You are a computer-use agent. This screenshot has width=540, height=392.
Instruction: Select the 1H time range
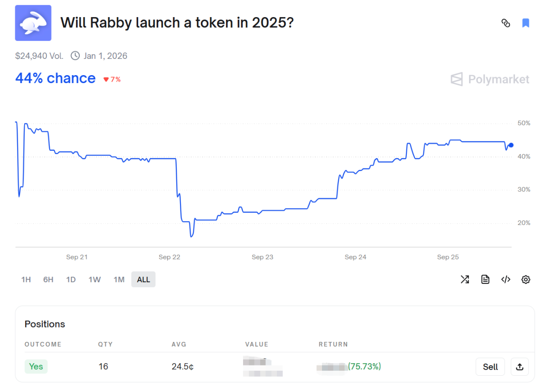click(x=26, y=279)
